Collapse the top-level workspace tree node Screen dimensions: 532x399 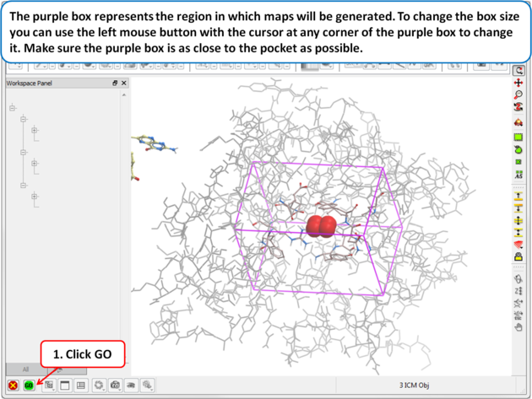click(x=12, y=108)
